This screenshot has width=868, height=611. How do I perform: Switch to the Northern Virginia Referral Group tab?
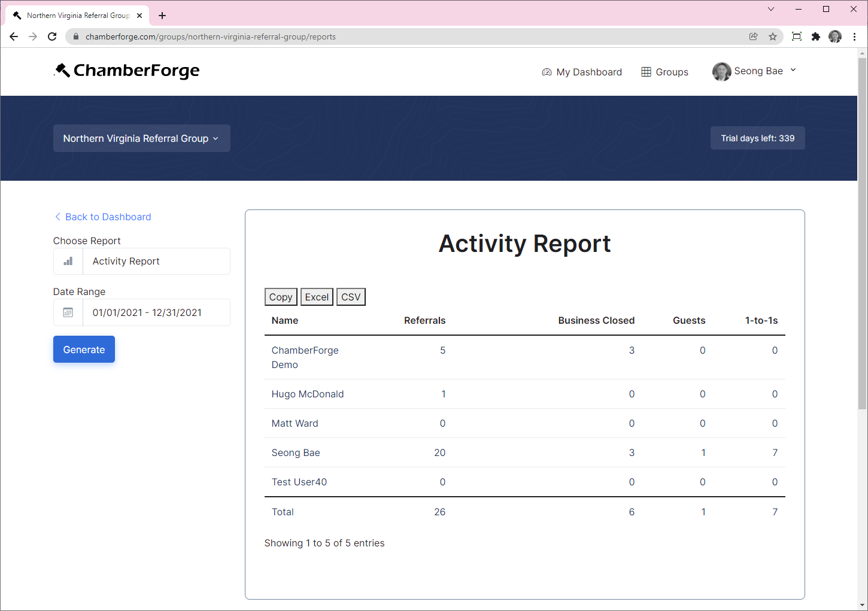77,15
